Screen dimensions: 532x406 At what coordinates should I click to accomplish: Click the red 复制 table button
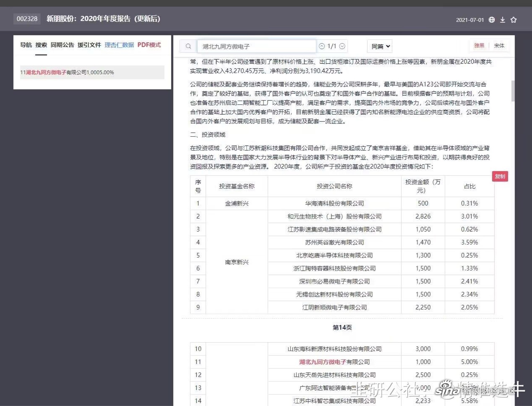[500, 176]
